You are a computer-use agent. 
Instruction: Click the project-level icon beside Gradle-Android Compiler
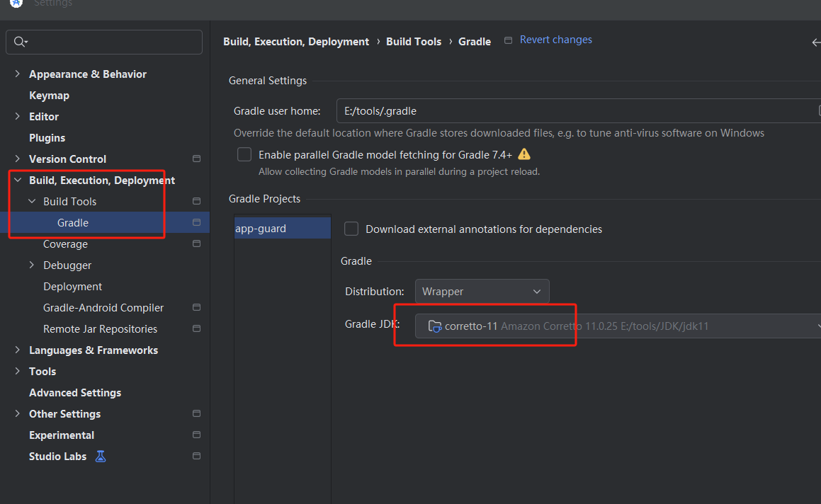[196, 307]
